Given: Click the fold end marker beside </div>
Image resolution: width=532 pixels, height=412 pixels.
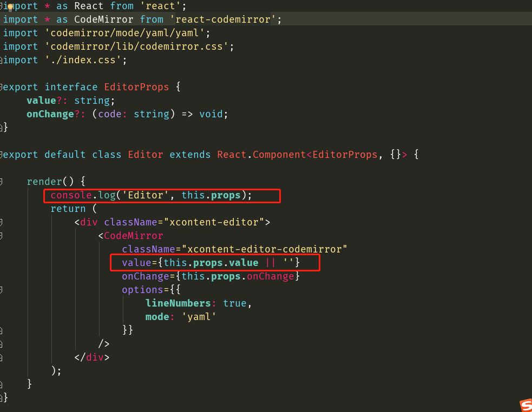Looking at the screenshot, I should (x=1, y=357).
